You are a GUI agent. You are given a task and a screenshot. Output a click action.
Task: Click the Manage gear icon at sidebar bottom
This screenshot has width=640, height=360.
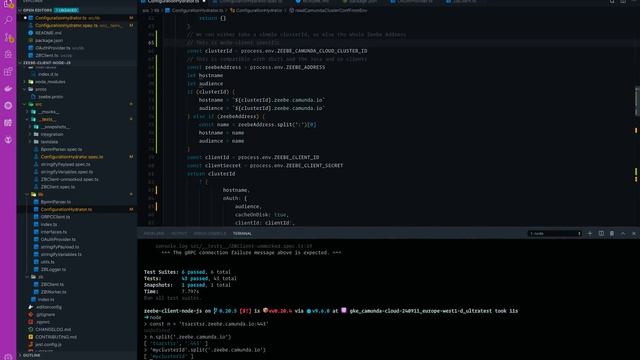(8, 357)
